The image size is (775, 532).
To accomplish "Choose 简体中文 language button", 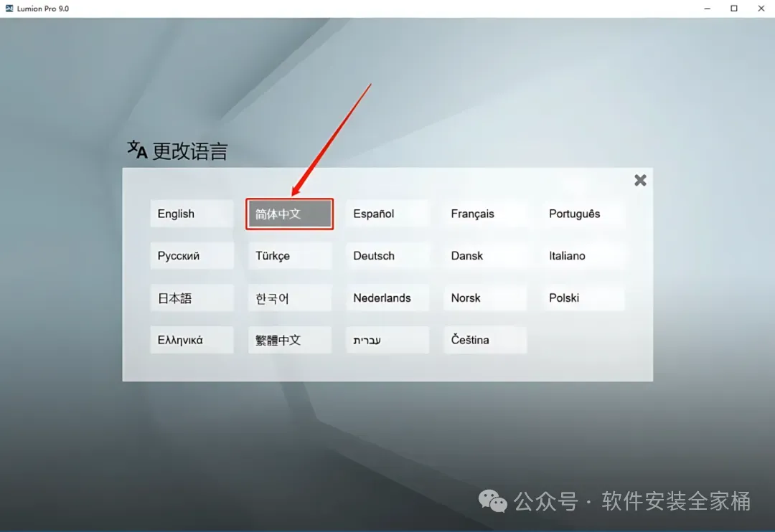I will pos(290,214).
